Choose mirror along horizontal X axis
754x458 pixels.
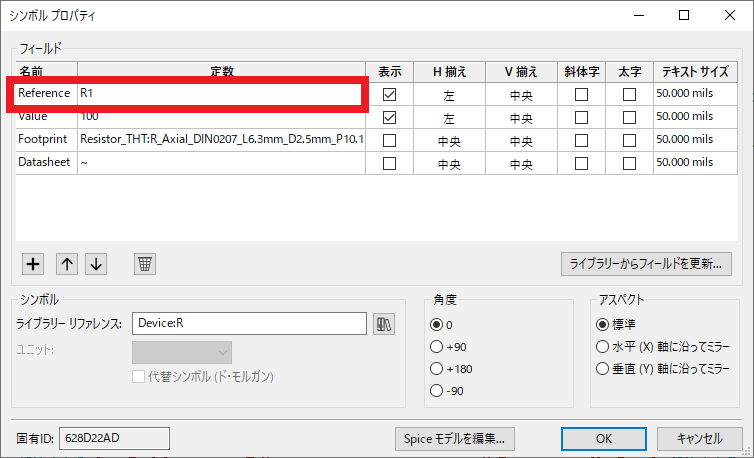(x=602, y=346)
